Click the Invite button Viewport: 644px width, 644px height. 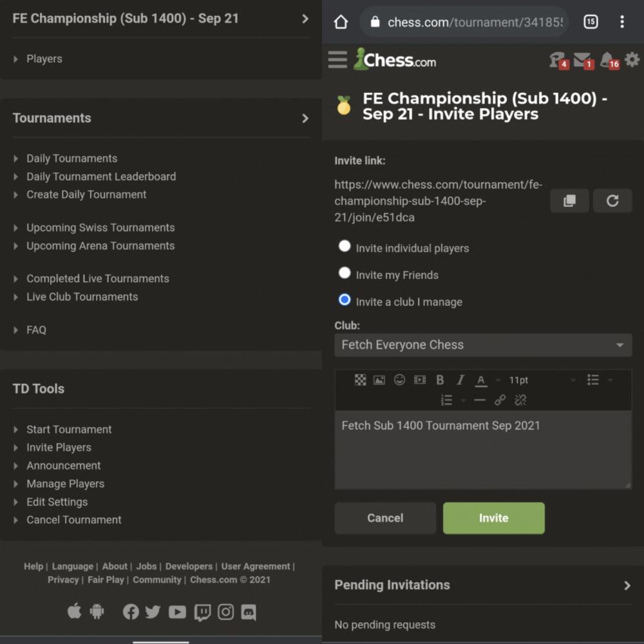494,518
